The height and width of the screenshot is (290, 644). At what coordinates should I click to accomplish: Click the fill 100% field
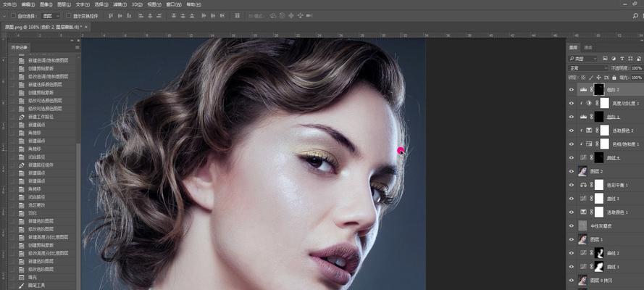637,78
